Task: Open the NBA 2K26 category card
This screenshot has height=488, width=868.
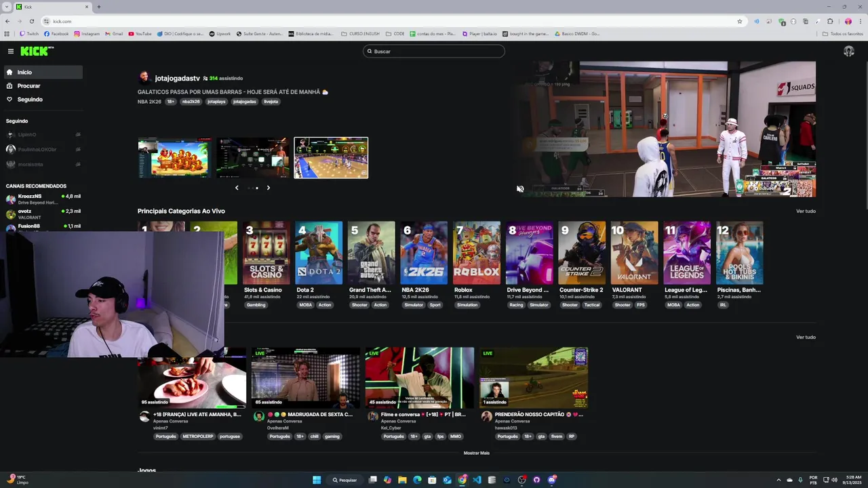Action: [424, 253]
